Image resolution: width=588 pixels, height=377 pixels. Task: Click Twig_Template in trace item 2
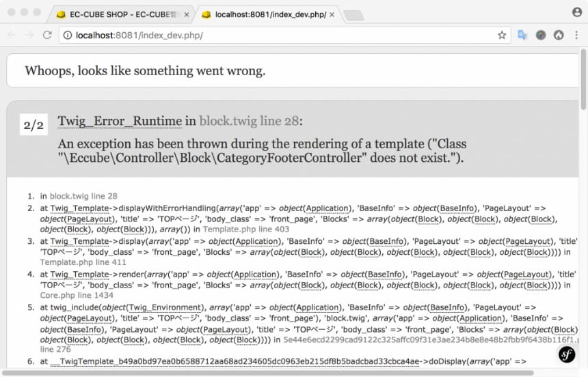pyautogui.click(x=80, y=208)
